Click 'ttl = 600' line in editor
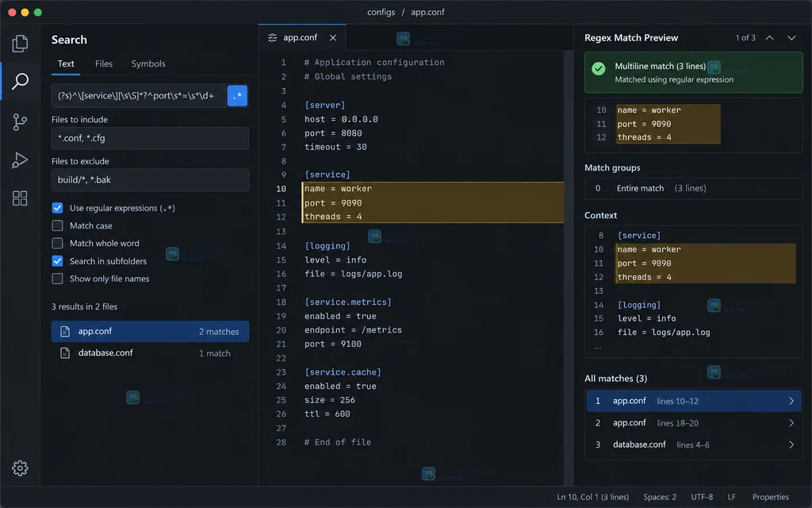Image resolution: width=812 pixels, height=508 pixels. 327,414
